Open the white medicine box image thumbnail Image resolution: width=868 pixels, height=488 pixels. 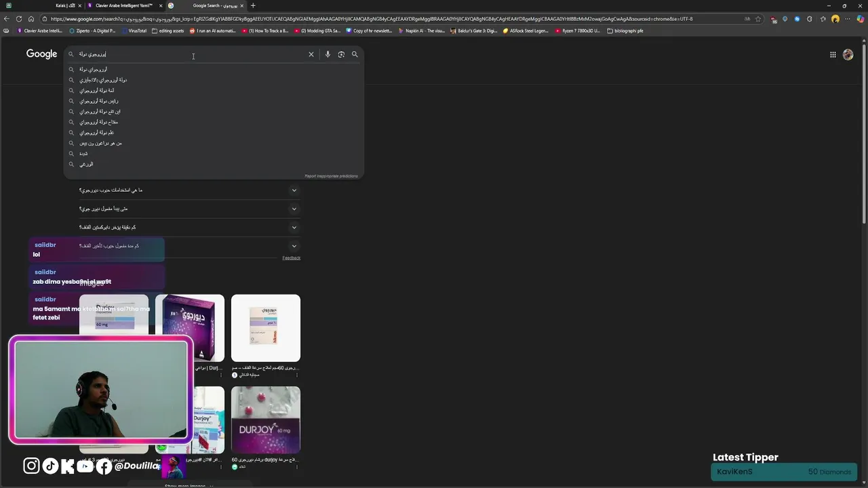(x=266, y=328)
